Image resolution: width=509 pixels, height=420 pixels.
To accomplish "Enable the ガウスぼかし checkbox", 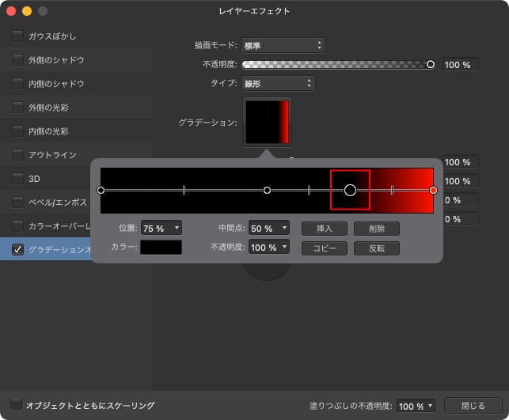I will tap(17, 36).
